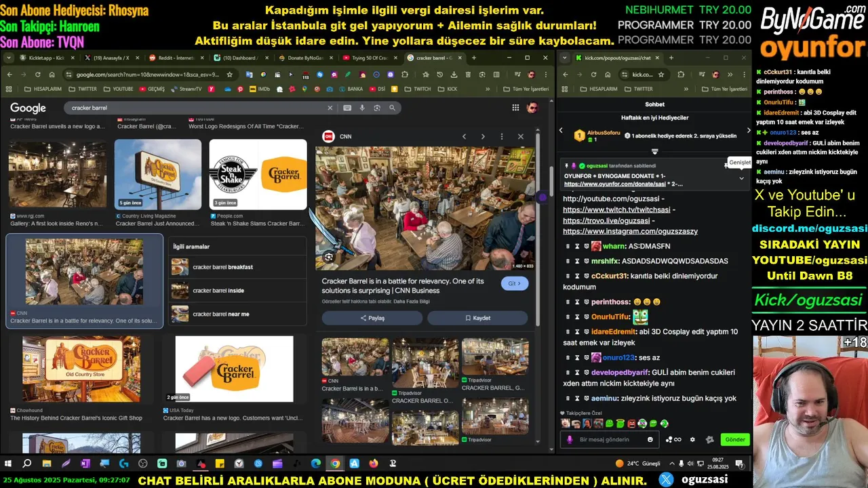Reload the Kick chat popout window
The width and height of the screenshot is (868, 488).
click(593, 75)
